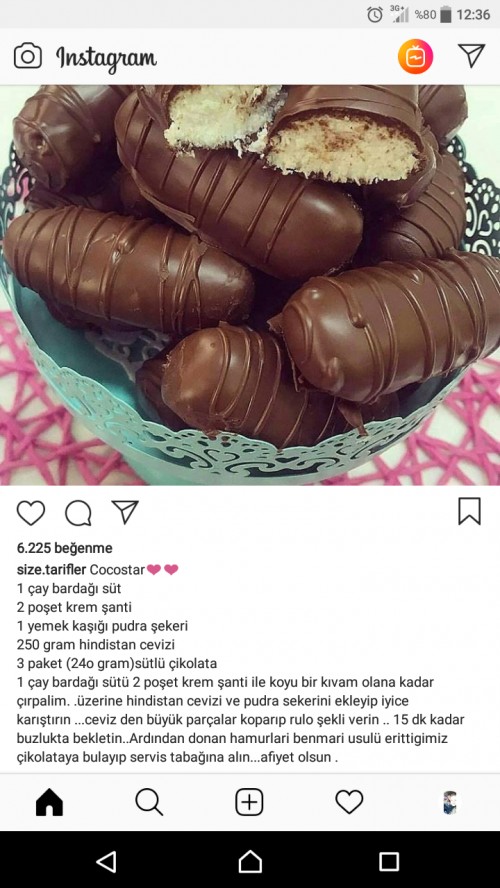Share the post via paper plane below the photo
This screenshot has width=500, height=888.
(x=125, y=512)
